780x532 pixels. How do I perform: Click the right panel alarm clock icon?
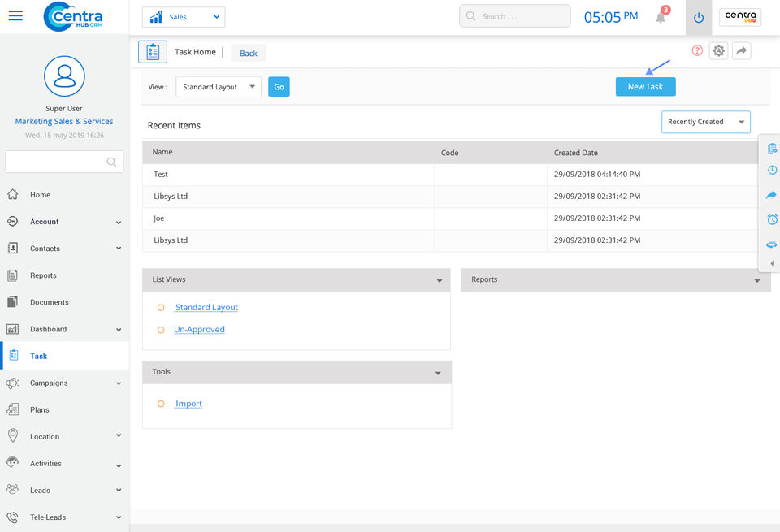[772, 219]
